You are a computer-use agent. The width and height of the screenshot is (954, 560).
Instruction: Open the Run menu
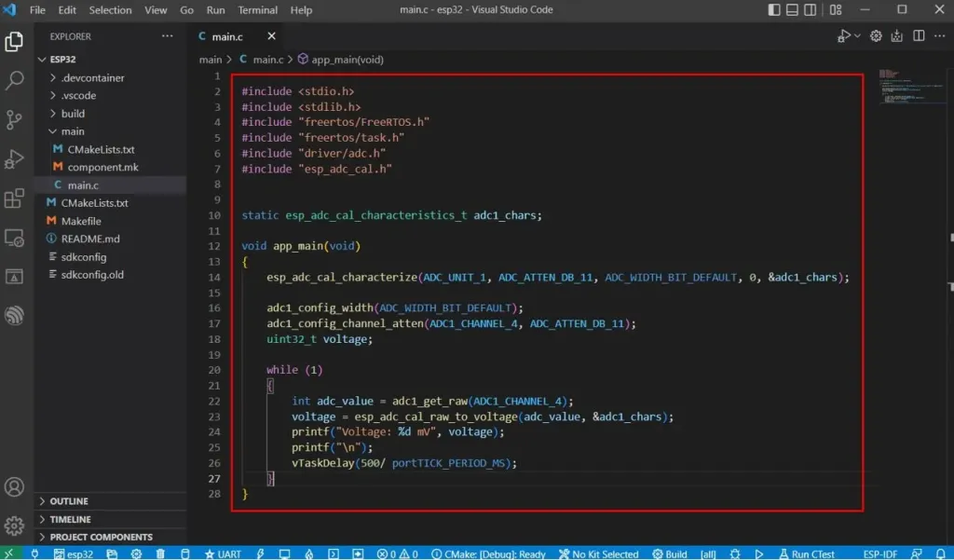(x=215, y=9)
